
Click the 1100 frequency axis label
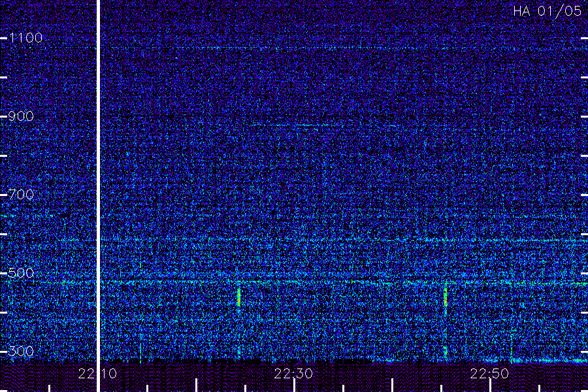coord(25,37)
